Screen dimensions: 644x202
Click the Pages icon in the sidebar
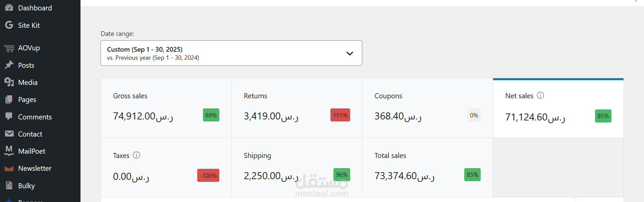click(9, 99)
